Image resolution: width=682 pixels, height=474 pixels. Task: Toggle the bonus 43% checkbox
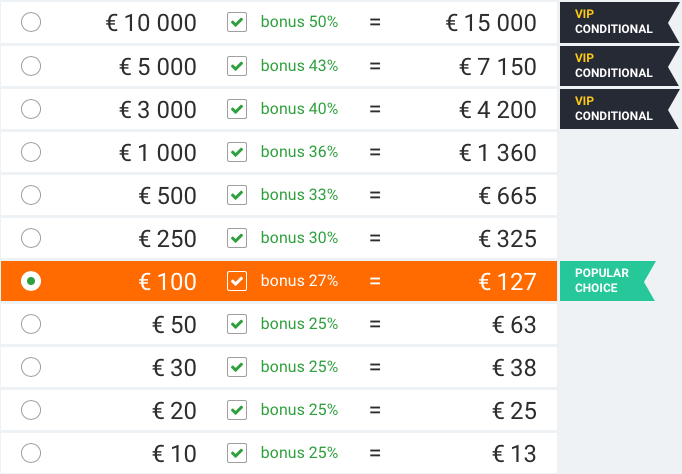point(237,66)
